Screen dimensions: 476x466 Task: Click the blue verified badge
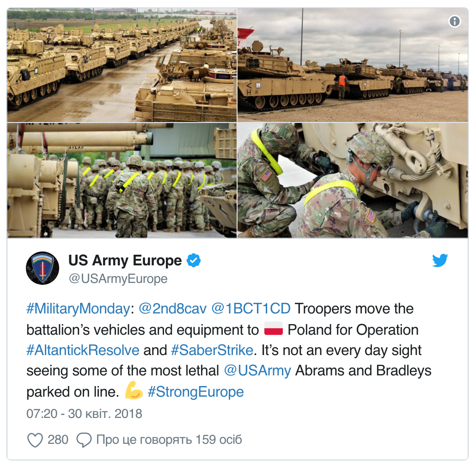[x=193, y=260]
